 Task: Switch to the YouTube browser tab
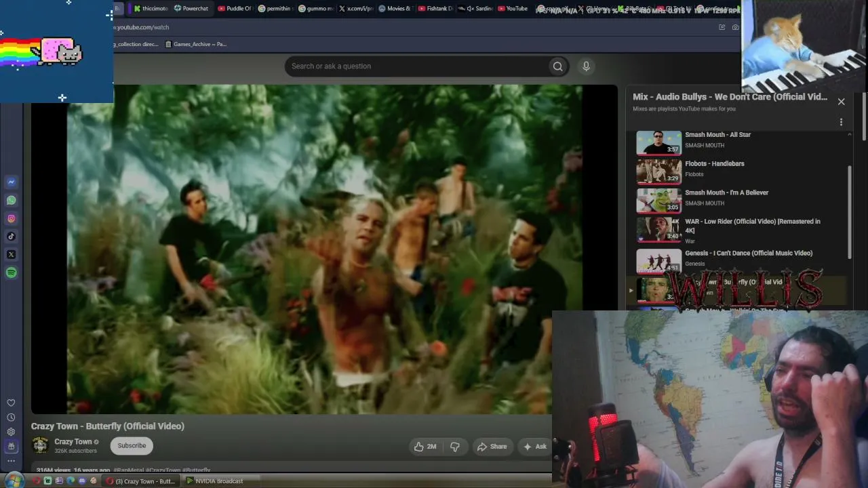pyautogui.click(x=513, y=9)
